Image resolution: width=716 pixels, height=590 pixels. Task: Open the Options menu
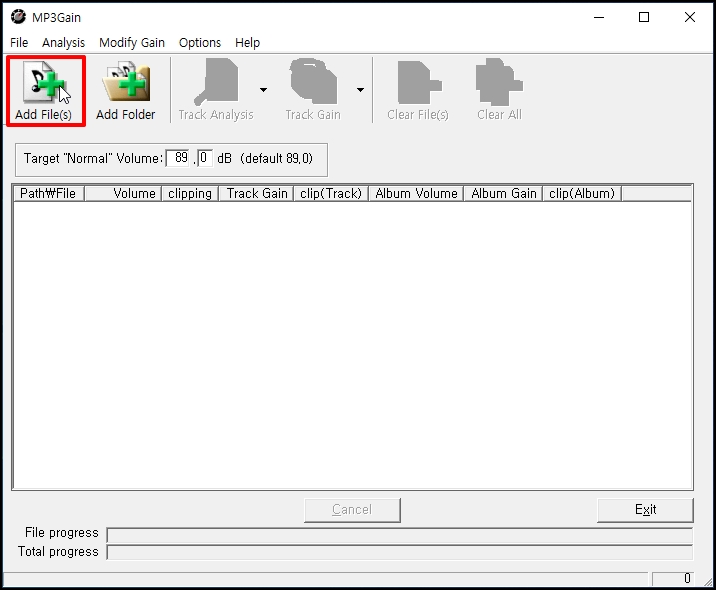click(200, 42)
